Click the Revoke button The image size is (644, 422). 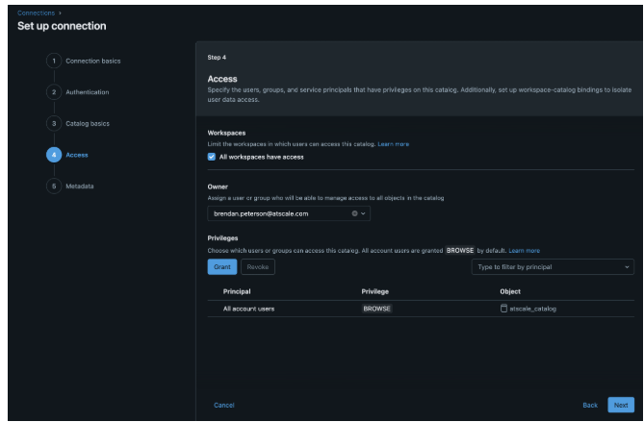[x=258, y=267]
